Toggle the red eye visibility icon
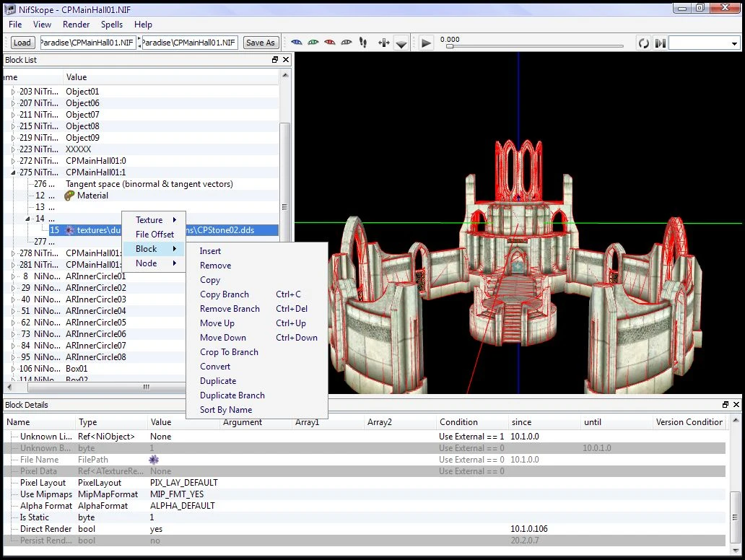Viewport: 745px width, 560px height. pos(329,42)
